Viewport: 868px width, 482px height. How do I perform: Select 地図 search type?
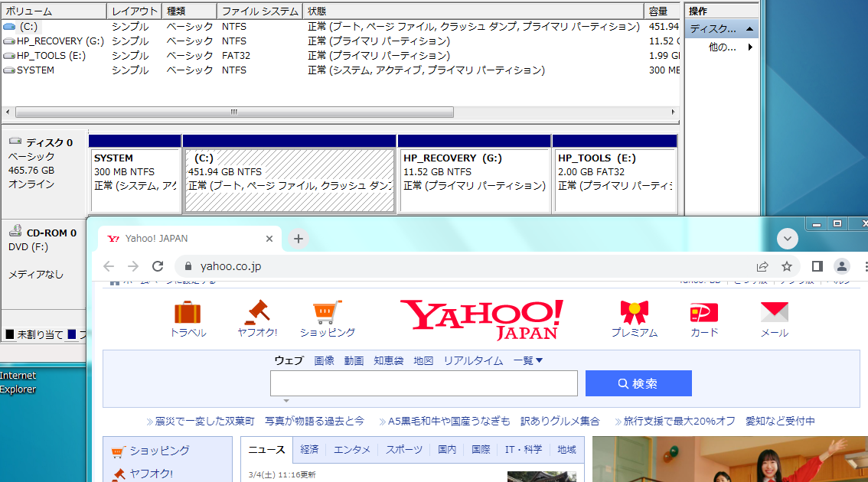(423, 361)
